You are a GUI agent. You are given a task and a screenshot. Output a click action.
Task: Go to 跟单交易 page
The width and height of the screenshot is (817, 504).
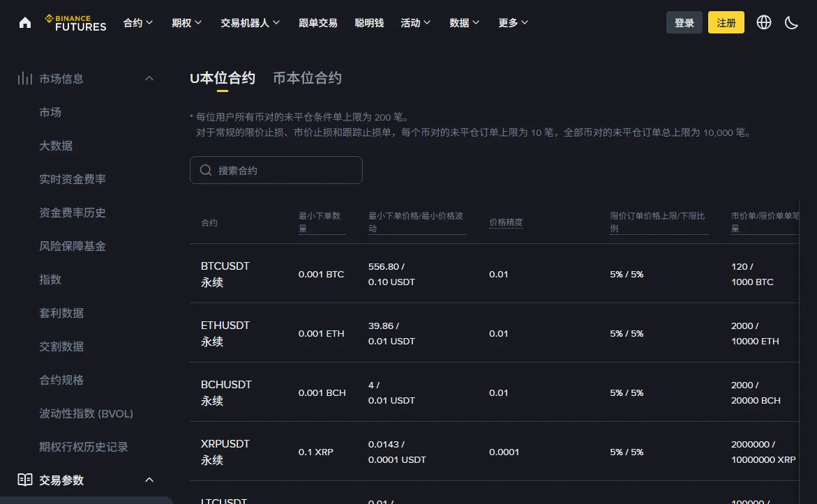coord(318,22)
